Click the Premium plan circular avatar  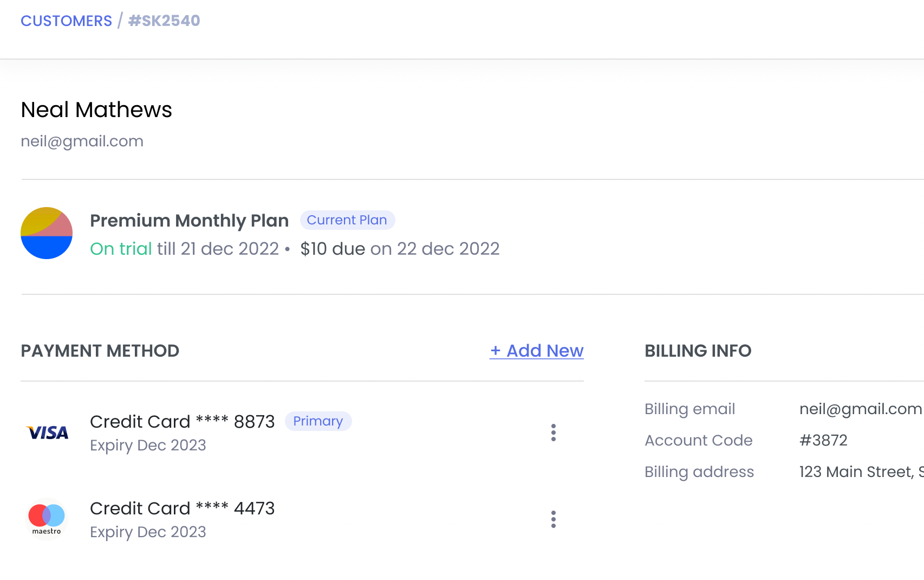click(x=47, y=233)
